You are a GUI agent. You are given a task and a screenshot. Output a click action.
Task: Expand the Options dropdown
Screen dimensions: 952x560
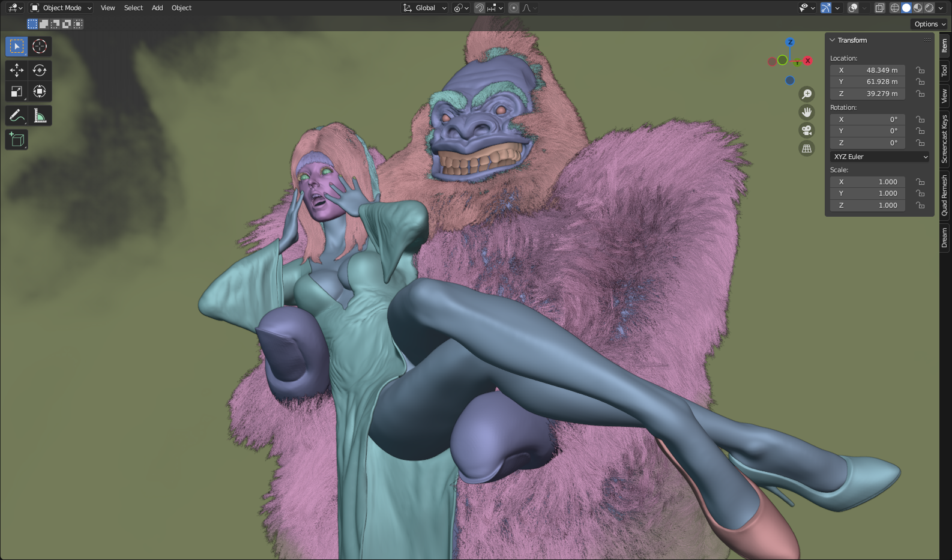pos(930,24)
